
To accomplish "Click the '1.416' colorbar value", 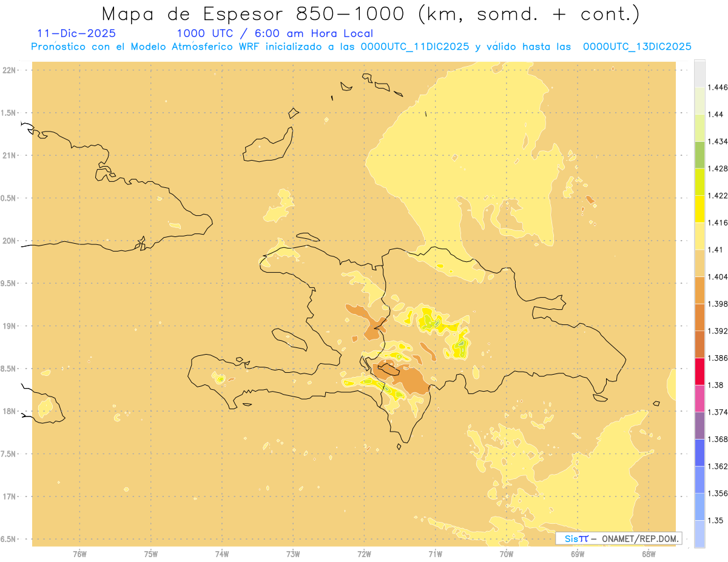I will pos(718,222).
